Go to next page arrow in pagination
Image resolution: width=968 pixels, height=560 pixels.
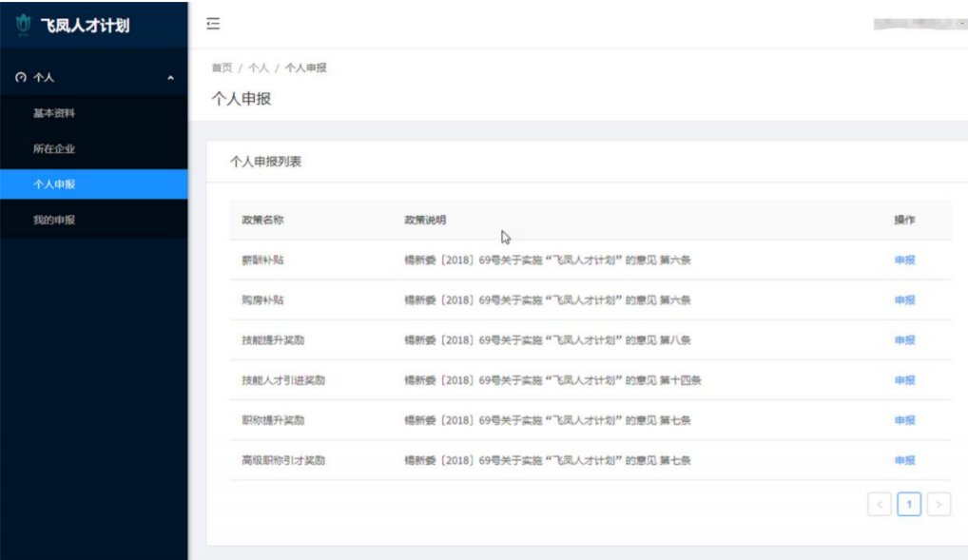939,505
